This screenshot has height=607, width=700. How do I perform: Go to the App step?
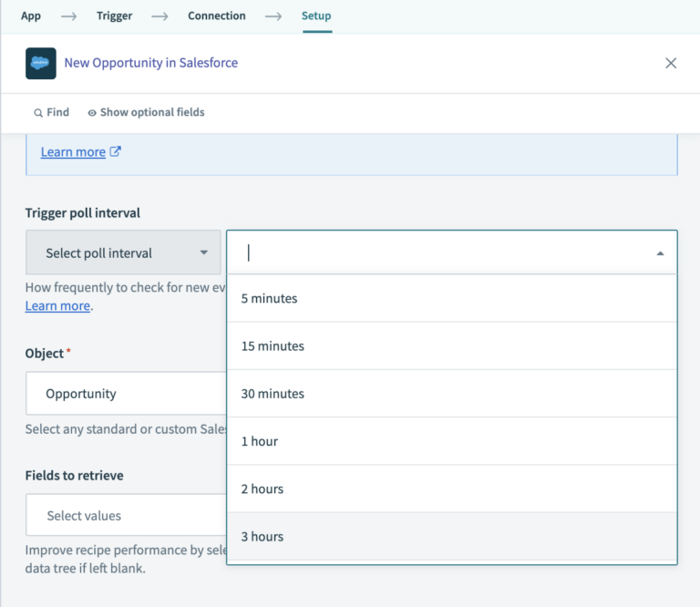click(x=31, y=16)
